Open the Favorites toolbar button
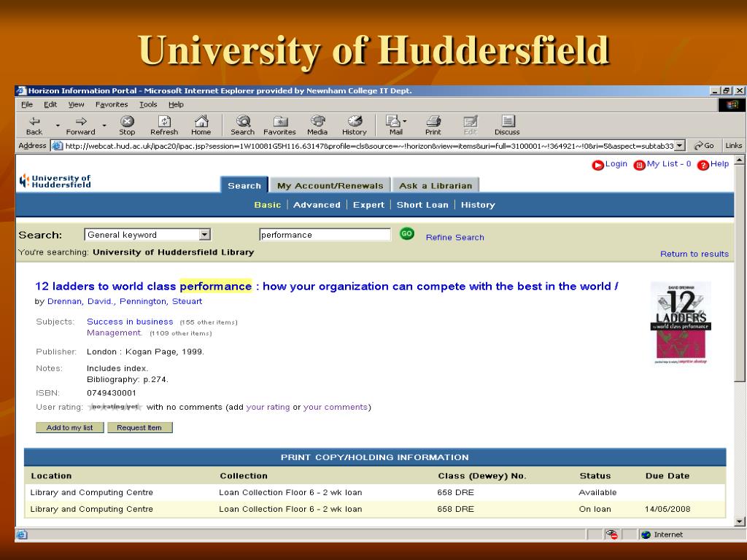The image size is (747, 560). [279, 125]
